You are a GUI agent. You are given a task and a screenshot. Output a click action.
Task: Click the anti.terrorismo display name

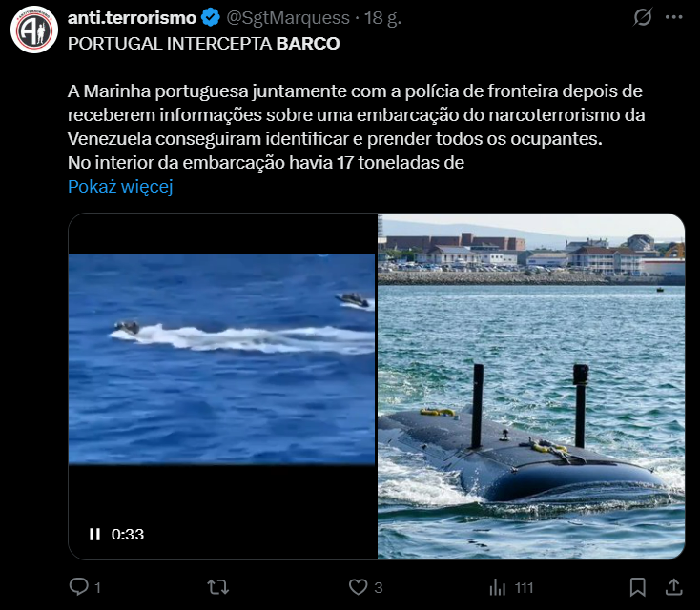pos(132,18)
